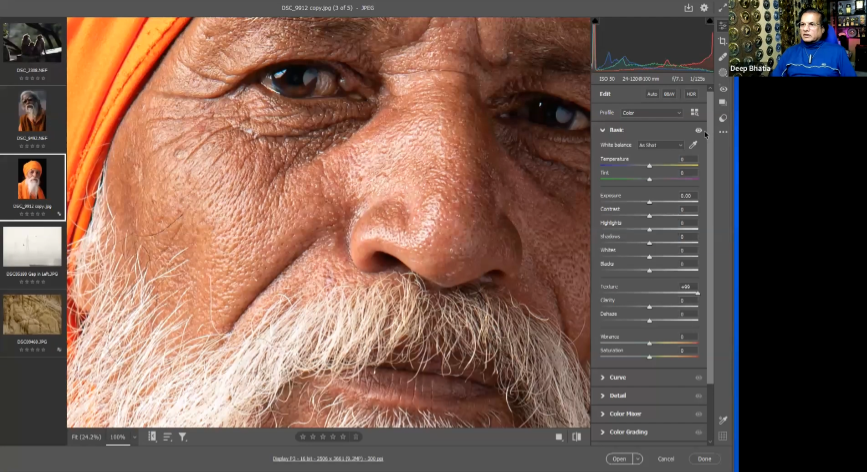Click the Auto edit button
The image size is (867, 472).
tap(652, 94)
